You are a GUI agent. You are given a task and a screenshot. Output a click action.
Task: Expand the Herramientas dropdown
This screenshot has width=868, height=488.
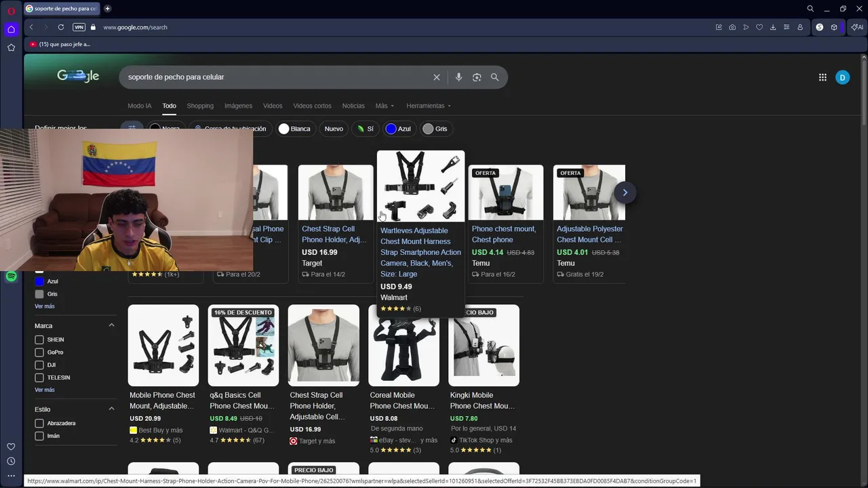429,106
